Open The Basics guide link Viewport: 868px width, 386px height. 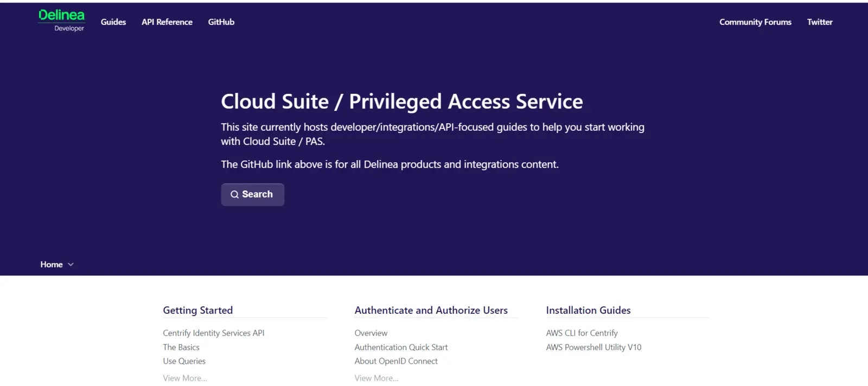pos(181,347)
